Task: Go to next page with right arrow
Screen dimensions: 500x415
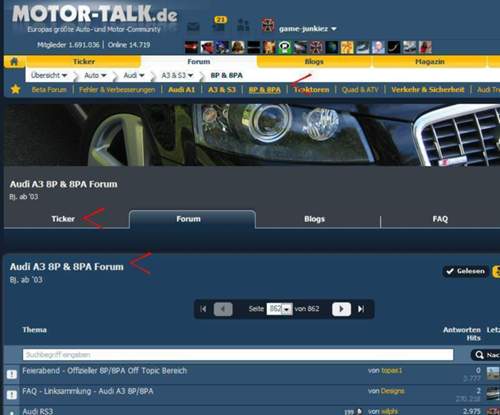Action: click(341, 309)
